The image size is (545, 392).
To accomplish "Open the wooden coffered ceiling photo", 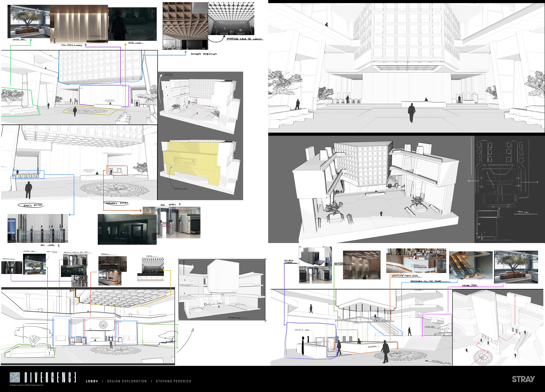I will point(185,26).
